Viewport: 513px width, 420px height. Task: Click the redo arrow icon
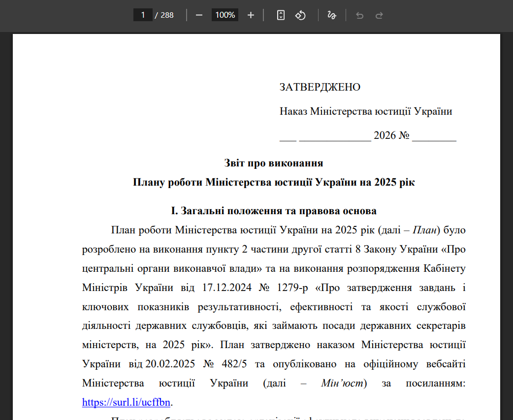tap(379, 15)
